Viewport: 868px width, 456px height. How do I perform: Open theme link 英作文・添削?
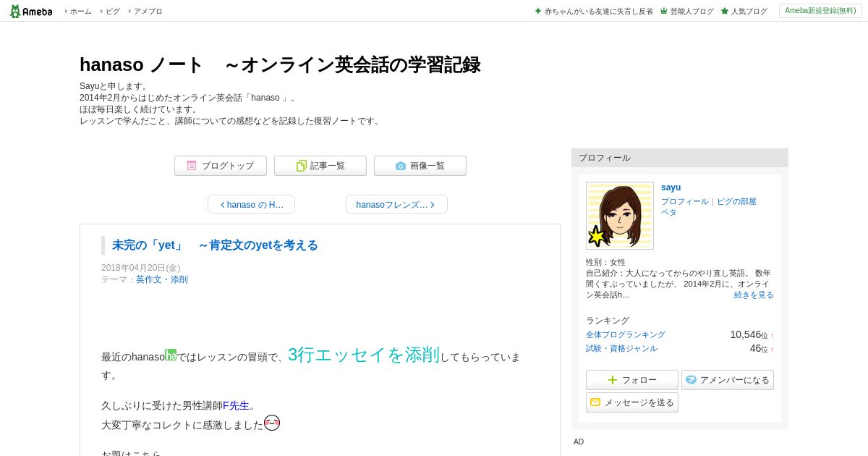point(162,279)
